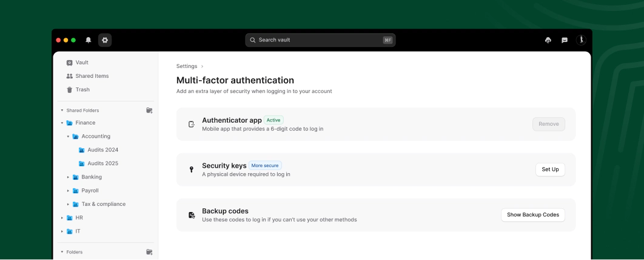The width and height of the screenshot is (644, 260).
Task: Click the Accounting folder icon
Action: pyautogui.click(x=76, y=137)
